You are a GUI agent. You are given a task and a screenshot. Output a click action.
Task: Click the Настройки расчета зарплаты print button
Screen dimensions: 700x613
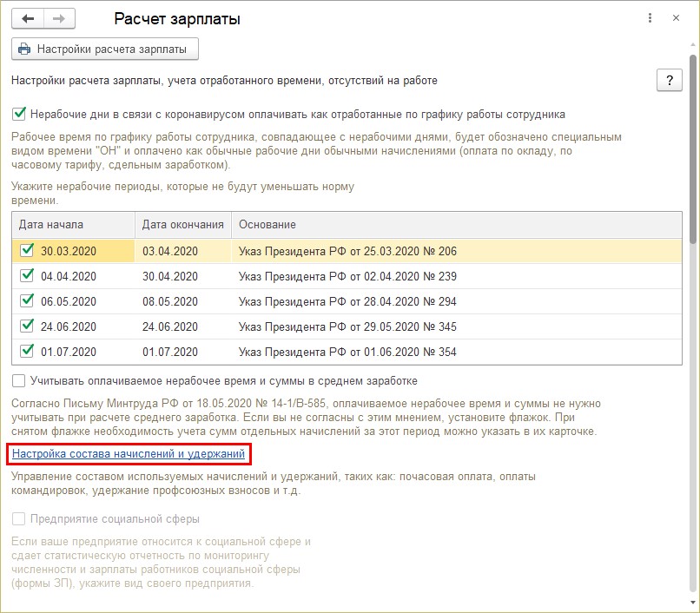point(105,49)
